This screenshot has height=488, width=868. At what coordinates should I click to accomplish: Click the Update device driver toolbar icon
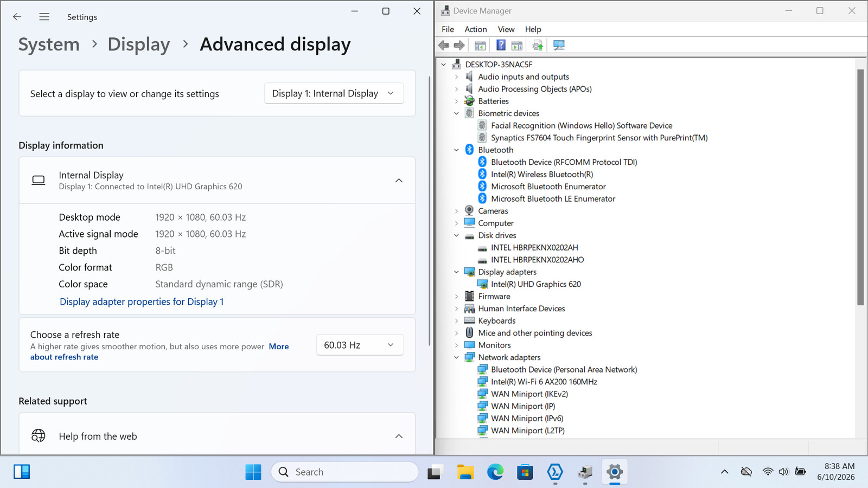(x=538, y=46)
